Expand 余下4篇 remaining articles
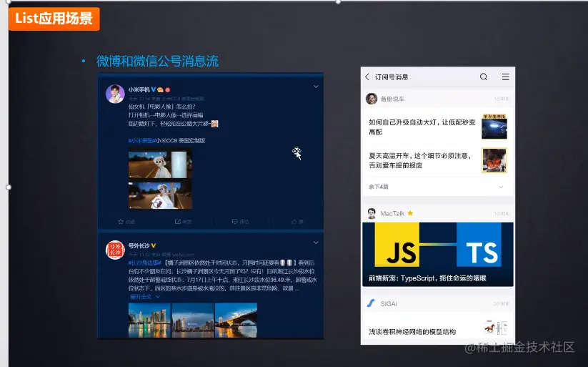 [437, 187]
